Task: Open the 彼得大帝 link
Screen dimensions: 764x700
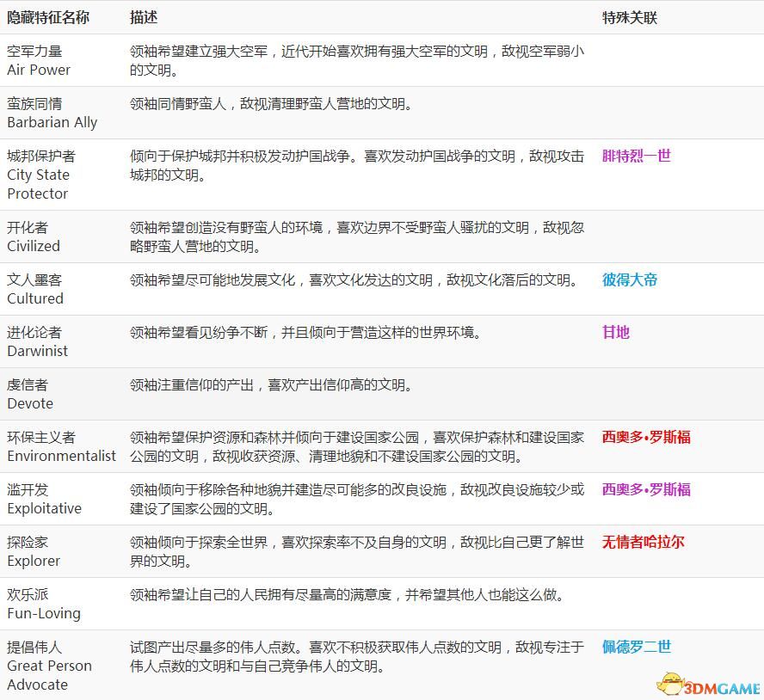Action: coord(630,279)
